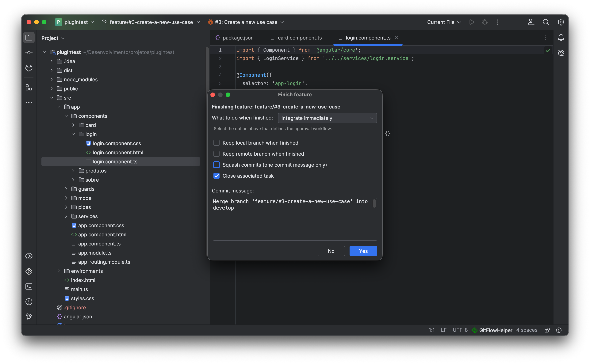Open the Problems tool window icon

[29, 302]
